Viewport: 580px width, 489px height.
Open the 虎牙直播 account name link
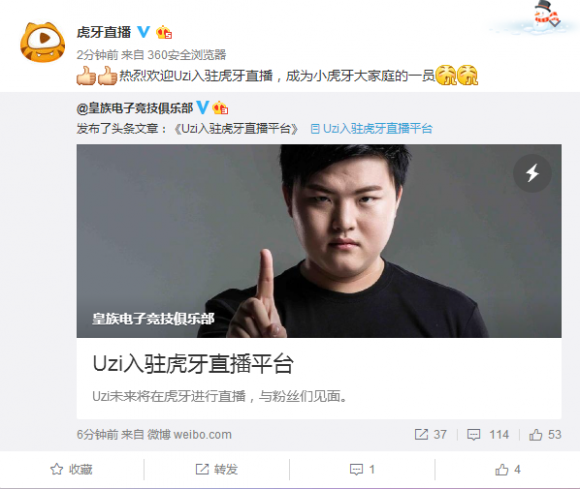pos(104,32)
